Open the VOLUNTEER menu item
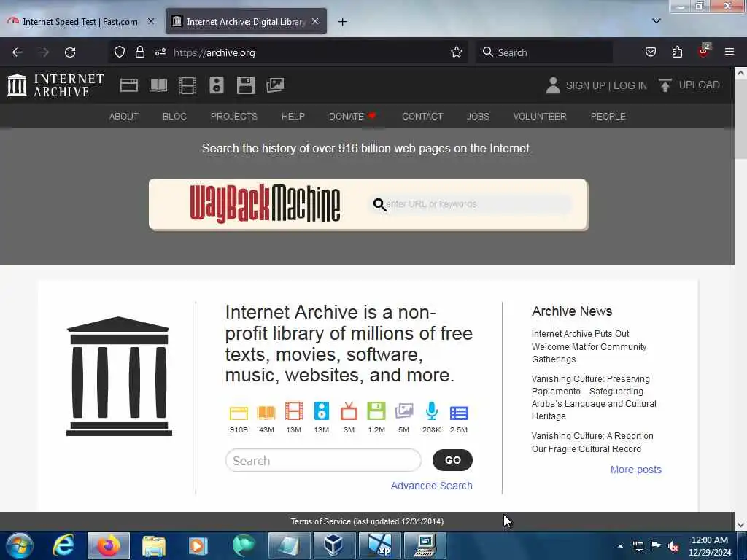 point(540,117)
